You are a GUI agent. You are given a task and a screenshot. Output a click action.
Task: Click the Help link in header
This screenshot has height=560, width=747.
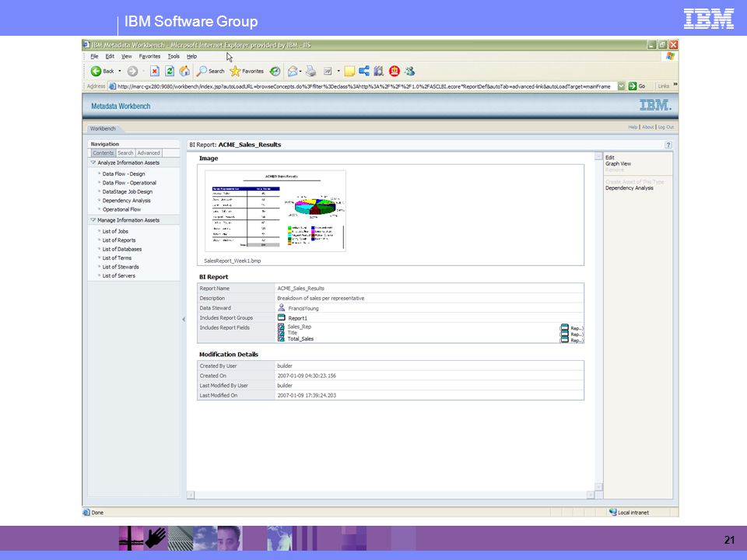(633, 127)
